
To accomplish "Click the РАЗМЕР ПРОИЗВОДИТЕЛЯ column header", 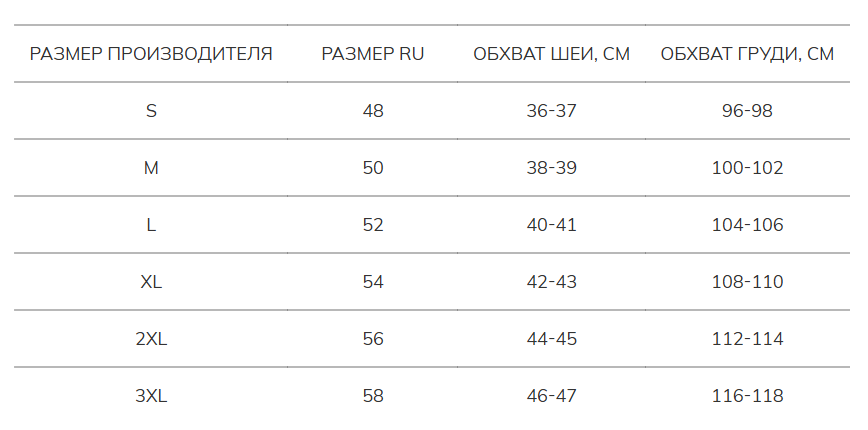I will [151, 54].
